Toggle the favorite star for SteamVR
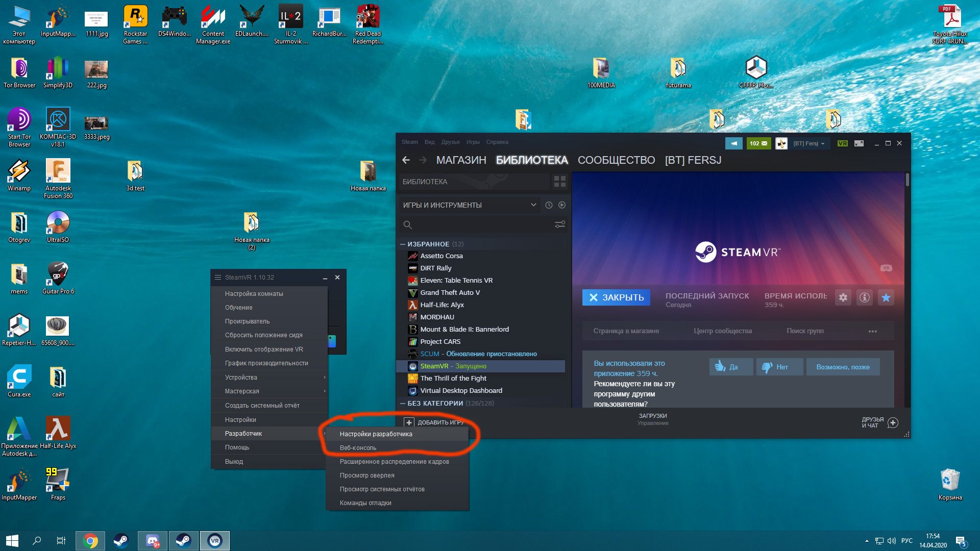This screenshot has height=551, width=980. click(886, 297)
